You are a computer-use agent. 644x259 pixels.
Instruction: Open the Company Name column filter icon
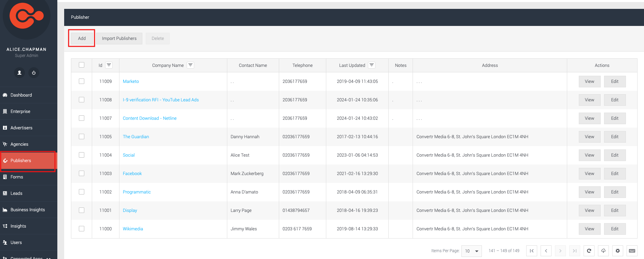tap(190, 65)
